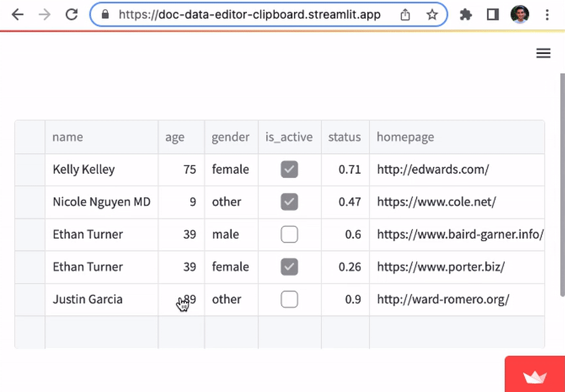The height and width of the screenshot is (392, 565).
Task: Uncheck Kelly Kelley's is_active checkbox
Action: [289, 169]
